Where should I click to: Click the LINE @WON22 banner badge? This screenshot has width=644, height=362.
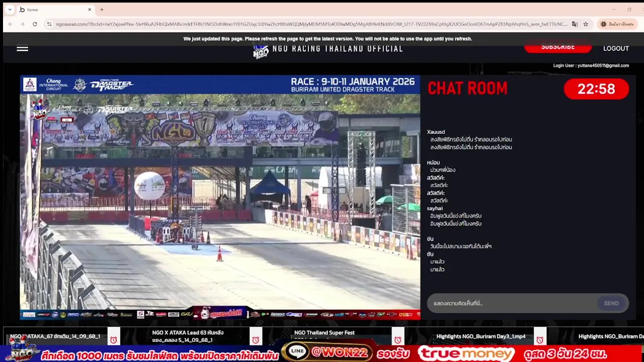327,352
